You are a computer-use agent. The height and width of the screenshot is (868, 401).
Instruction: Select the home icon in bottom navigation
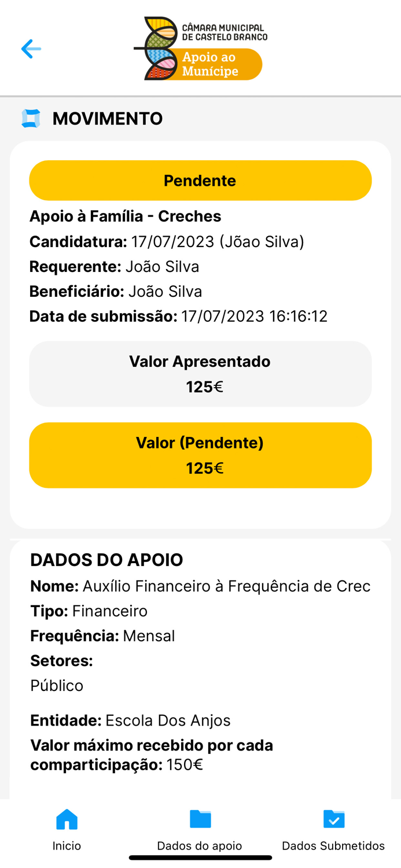click(x=67, y=819)
